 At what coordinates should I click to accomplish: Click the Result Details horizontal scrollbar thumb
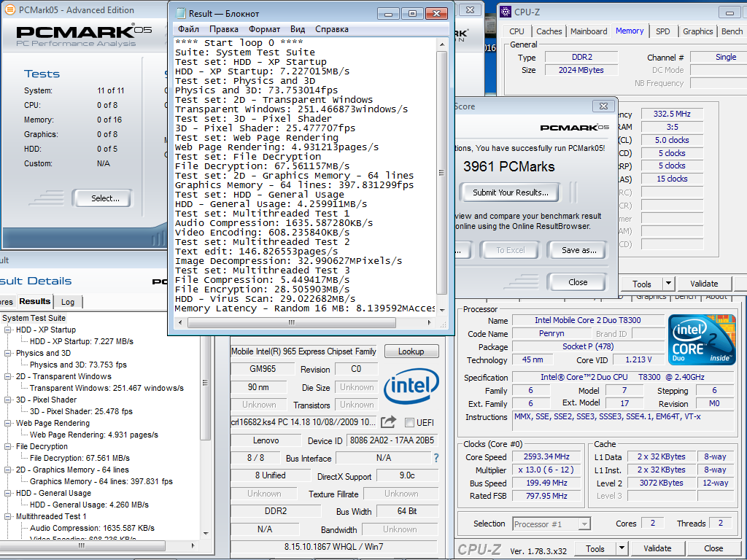pos(82,545)
